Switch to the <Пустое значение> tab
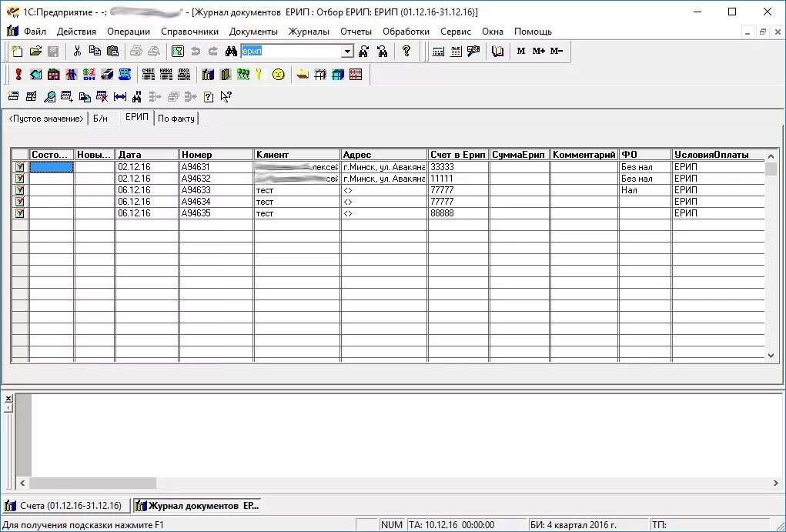786x532 pixels. 46,119
